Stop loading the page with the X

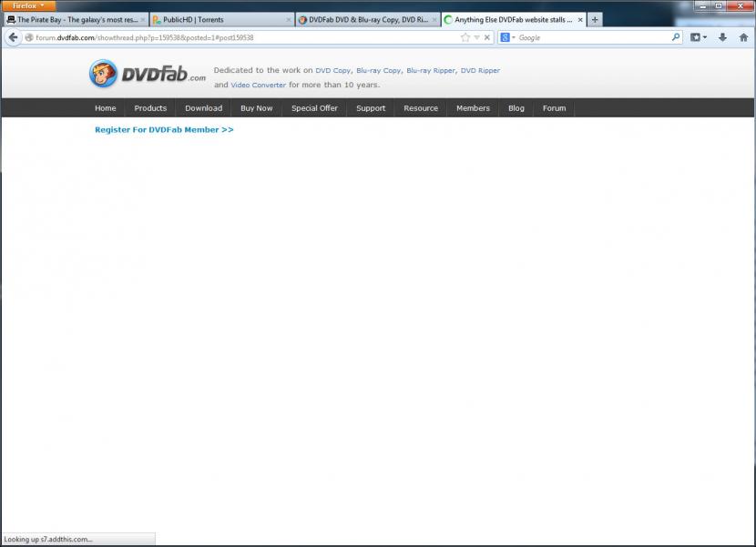point(487,37)
